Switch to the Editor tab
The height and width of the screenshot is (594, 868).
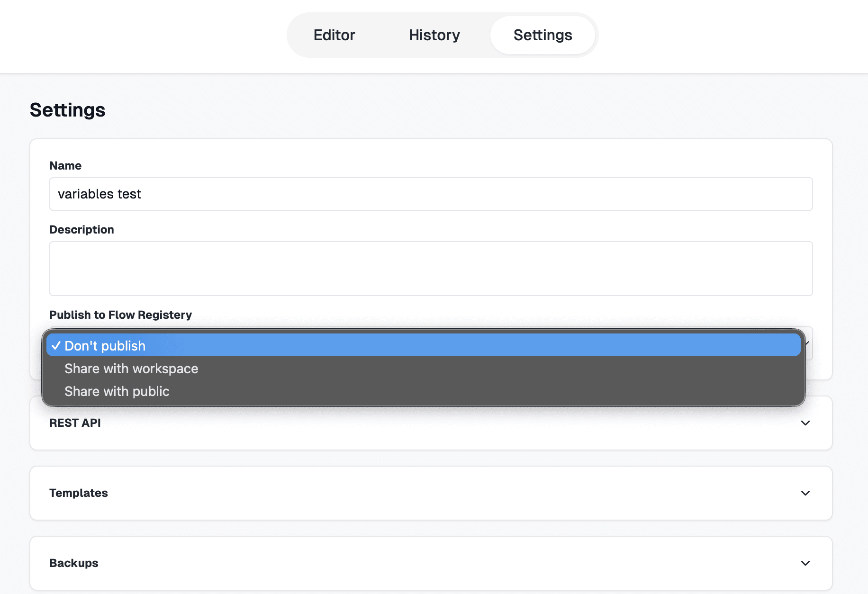tap(334, 35)
